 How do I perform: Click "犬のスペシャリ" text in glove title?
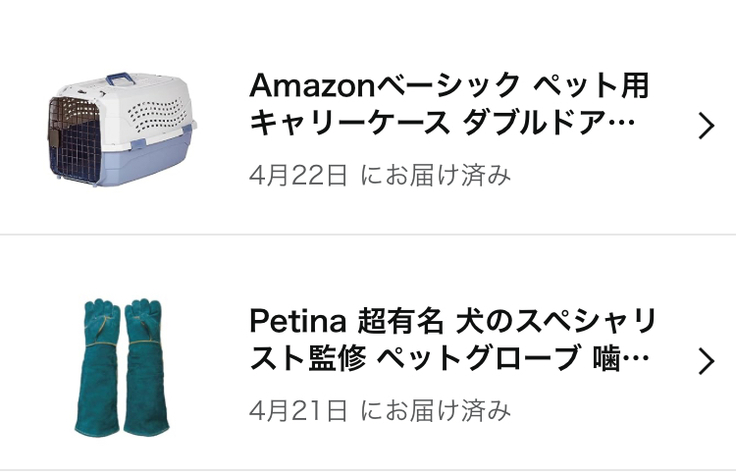pos(556,322)
